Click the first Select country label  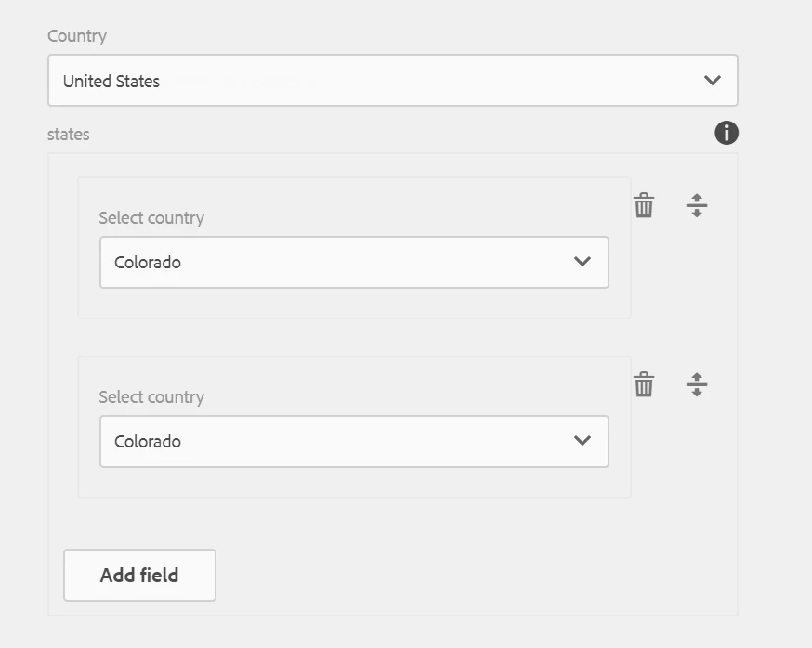[151, 218]
